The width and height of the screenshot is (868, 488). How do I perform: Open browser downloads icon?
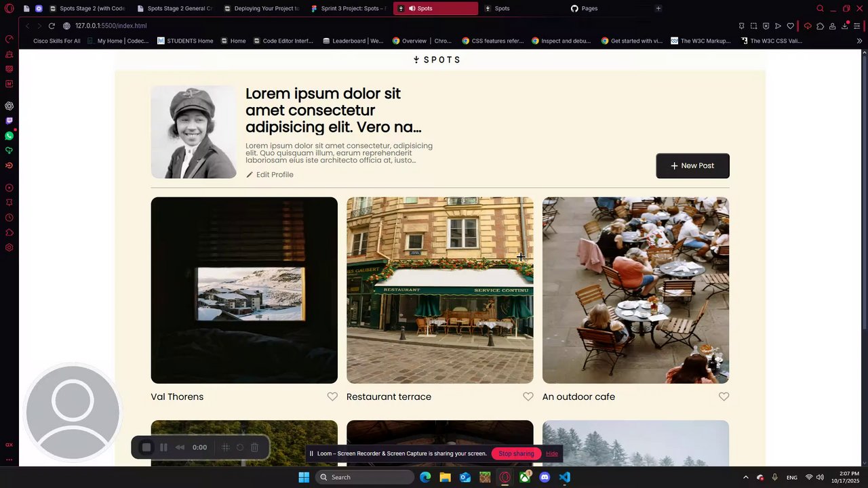pos(845,26)
